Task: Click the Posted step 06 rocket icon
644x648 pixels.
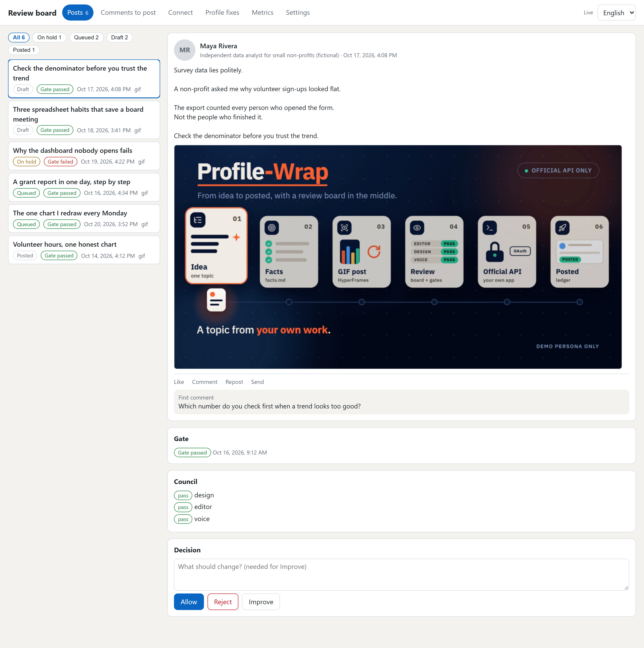Action: pyautogui.click(x=562, y=228)
